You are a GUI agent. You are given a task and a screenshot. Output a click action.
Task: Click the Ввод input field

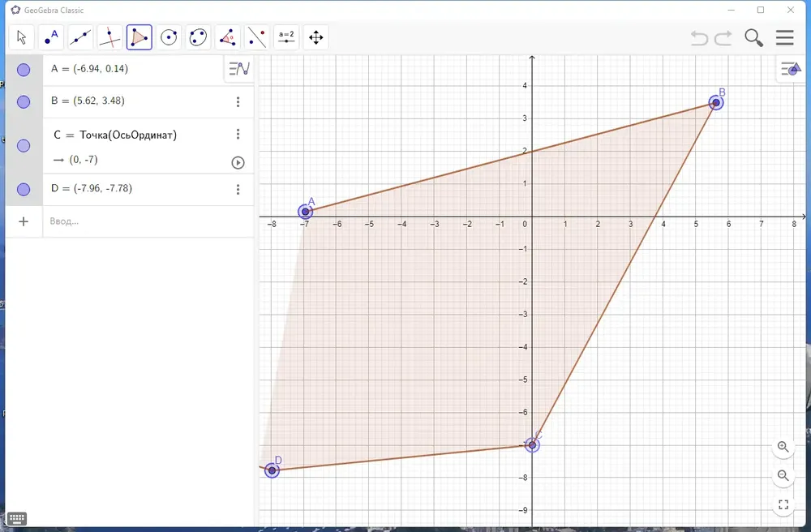coord(148,221)
